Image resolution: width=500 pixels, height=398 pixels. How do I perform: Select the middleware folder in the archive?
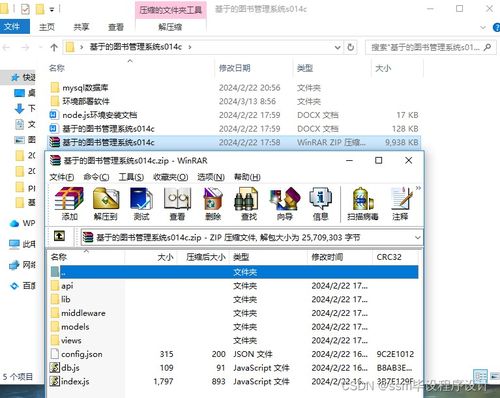[x=83, y=313]
